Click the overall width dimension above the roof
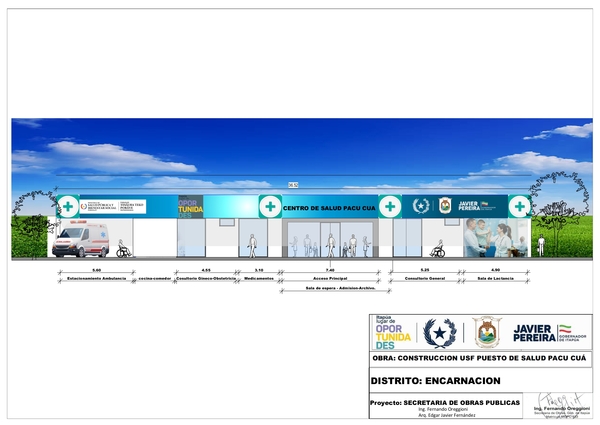600x425 pixels. [293, 185]
